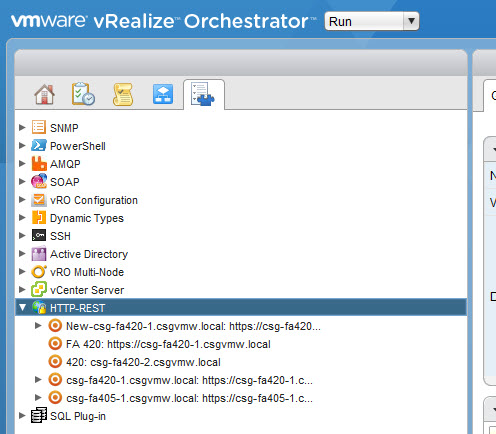
Task: Select the SQL Plug-in item
Action: click(78, 416)
